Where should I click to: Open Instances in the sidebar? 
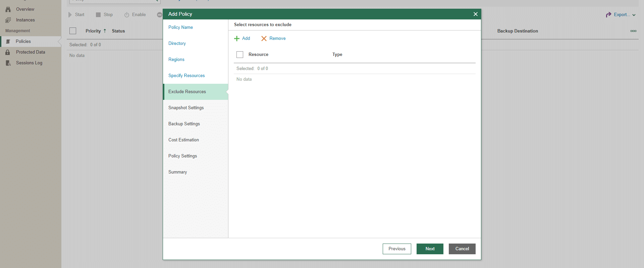tap(25, 20)
